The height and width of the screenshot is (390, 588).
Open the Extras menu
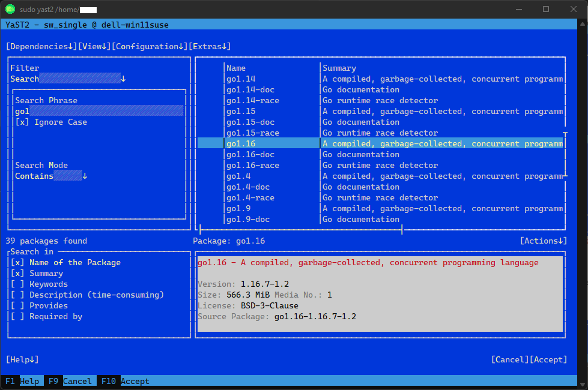(210, 46)
